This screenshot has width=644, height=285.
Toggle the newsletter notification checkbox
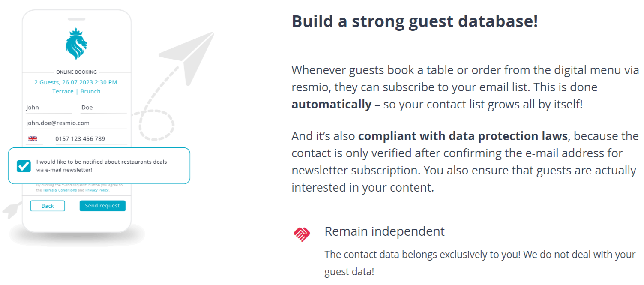(24, 166)
